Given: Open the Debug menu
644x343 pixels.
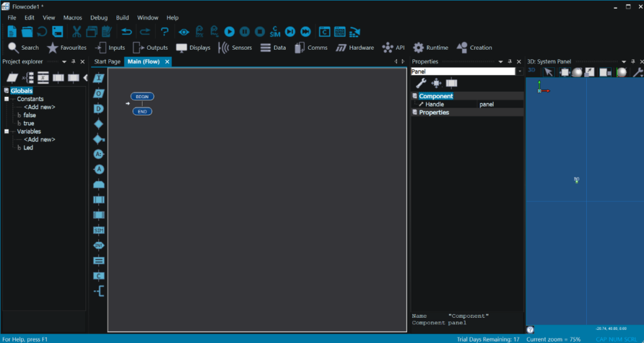Looking at the screenshot, I should pyautogui.click(x=99, y=18).
